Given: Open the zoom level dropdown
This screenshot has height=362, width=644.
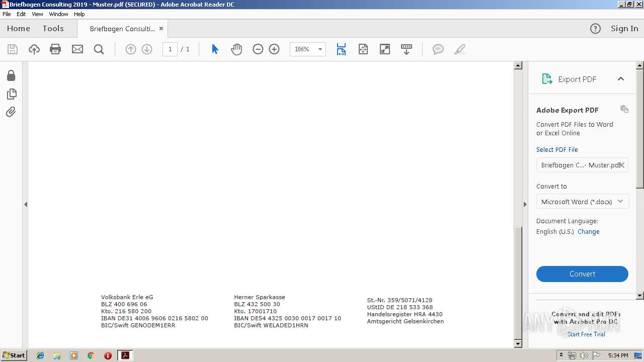Looking at the screenshot, I should [x=320, y=49].
